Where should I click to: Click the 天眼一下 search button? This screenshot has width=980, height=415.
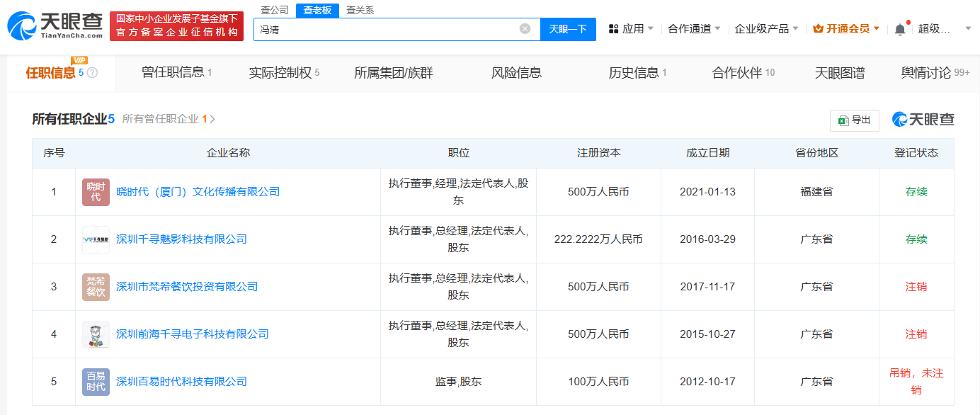(568, 28)
